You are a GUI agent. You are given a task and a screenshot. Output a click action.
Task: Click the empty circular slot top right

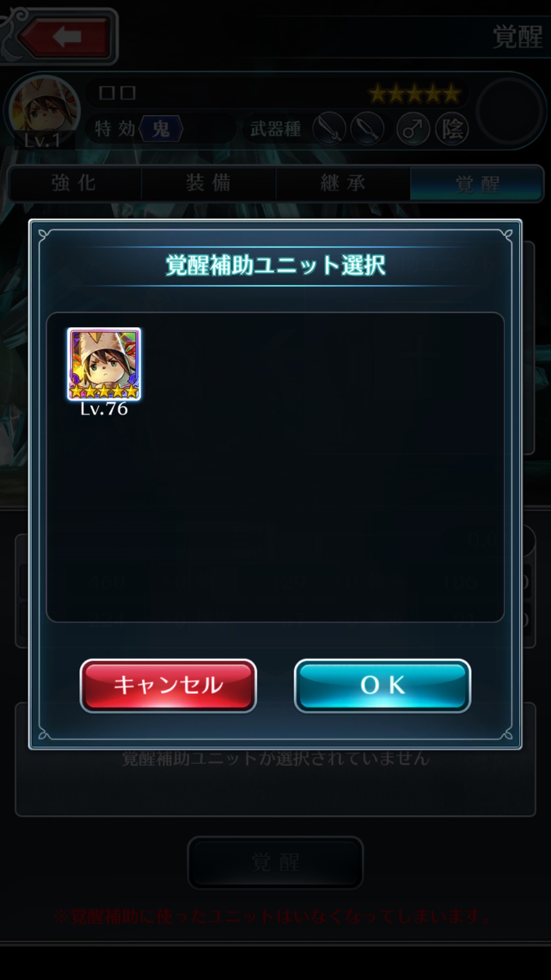click(x=509, y=111)
